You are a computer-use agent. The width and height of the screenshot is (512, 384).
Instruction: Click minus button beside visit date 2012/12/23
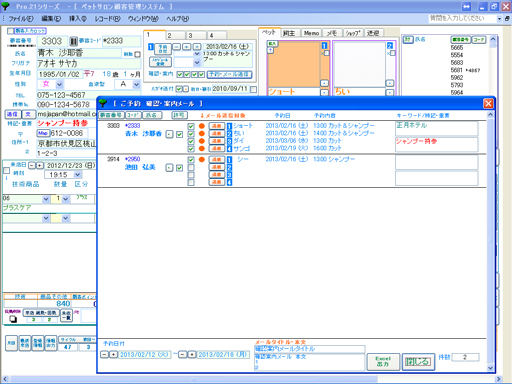32,165
